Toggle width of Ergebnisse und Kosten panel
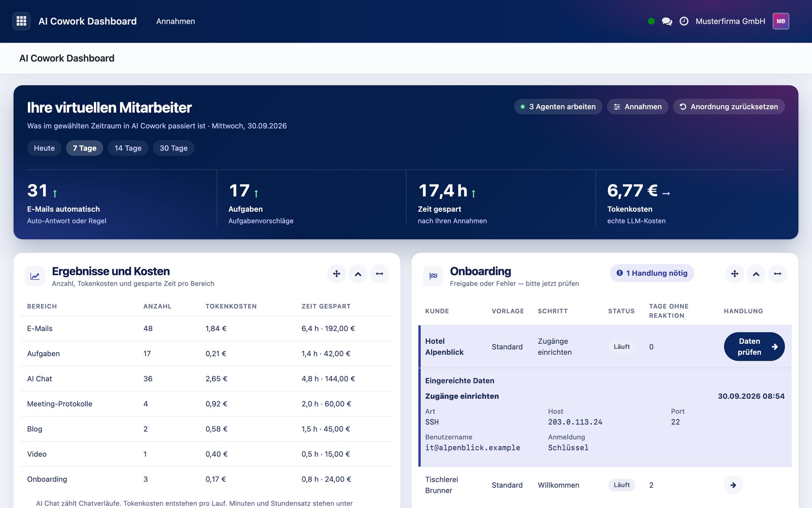812x508 pixels. [379, 274]
